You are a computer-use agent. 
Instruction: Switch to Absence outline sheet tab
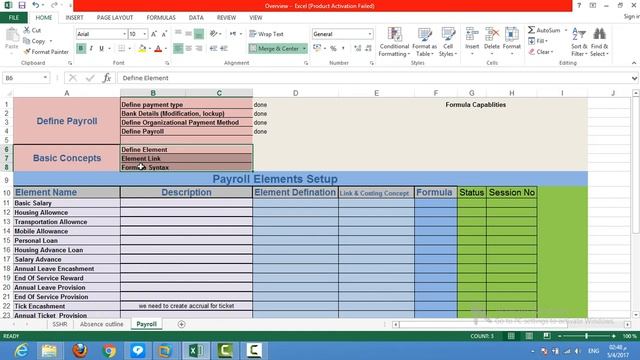[101, 324]
